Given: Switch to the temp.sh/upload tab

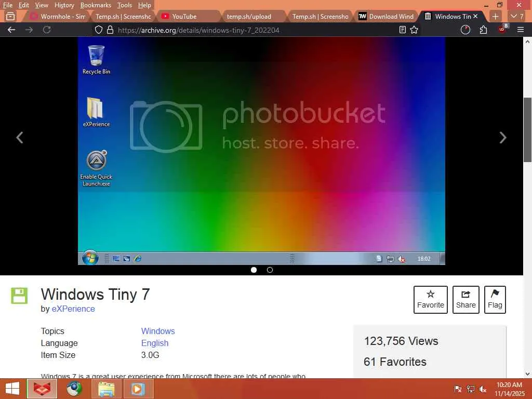Looking at the screenshot, I should tap(254, 16).
